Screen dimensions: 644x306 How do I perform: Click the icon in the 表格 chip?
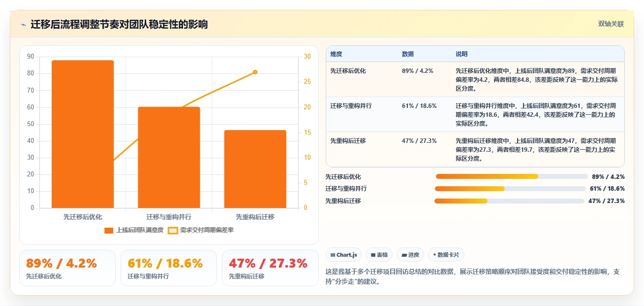[373, 255]
